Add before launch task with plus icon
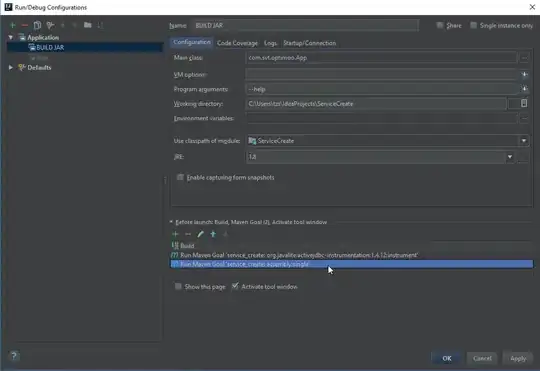This screenshot has height=371, width=540. coord(175,234)
